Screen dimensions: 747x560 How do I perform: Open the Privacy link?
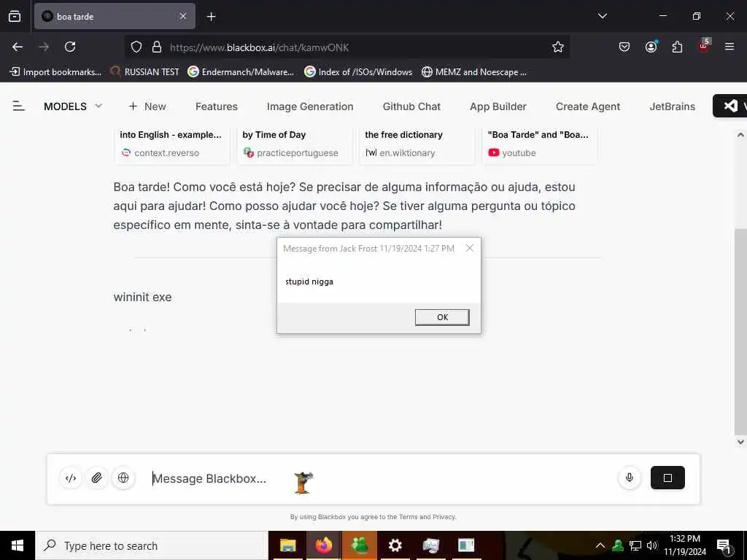(x=444, y=517)
